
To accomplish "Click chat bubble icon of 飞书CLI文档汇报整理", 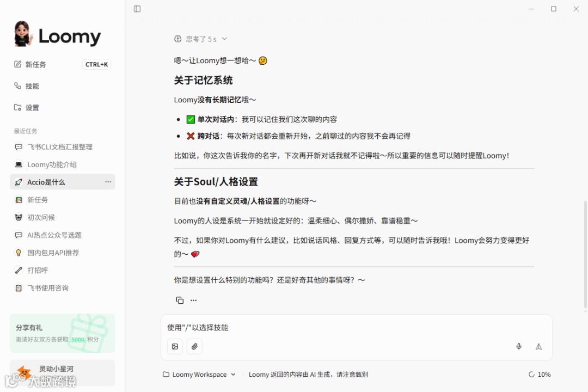I will click(x=19, y=146).
